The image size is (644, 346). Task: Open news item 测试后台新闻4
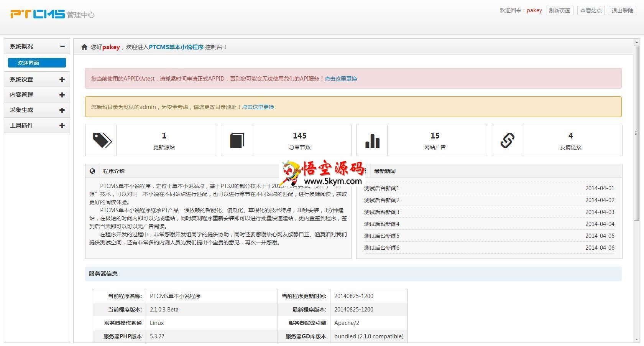point(381,224)
